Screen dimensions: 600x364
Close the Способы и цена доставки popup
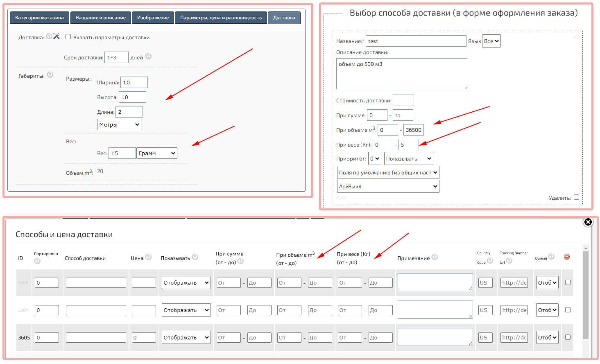pyautogui.click(x=588, y=222)
